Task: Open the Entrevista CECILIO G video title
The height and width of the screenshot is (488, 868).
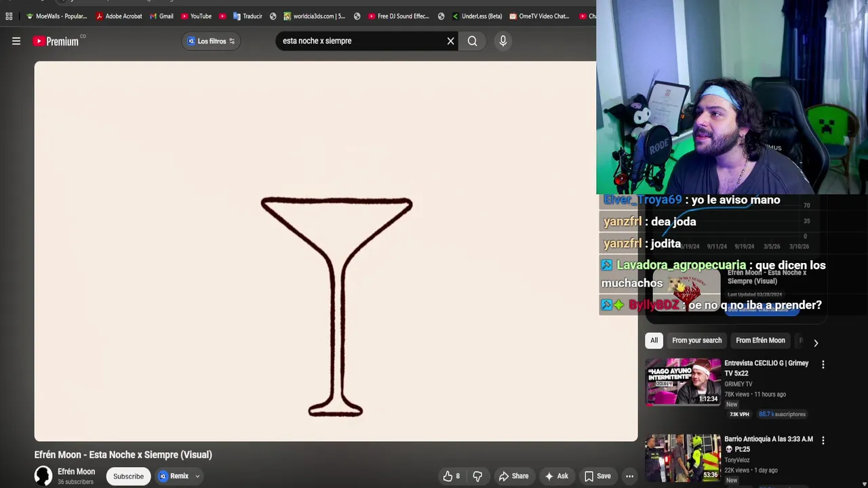Action: (x=766, y=368)
